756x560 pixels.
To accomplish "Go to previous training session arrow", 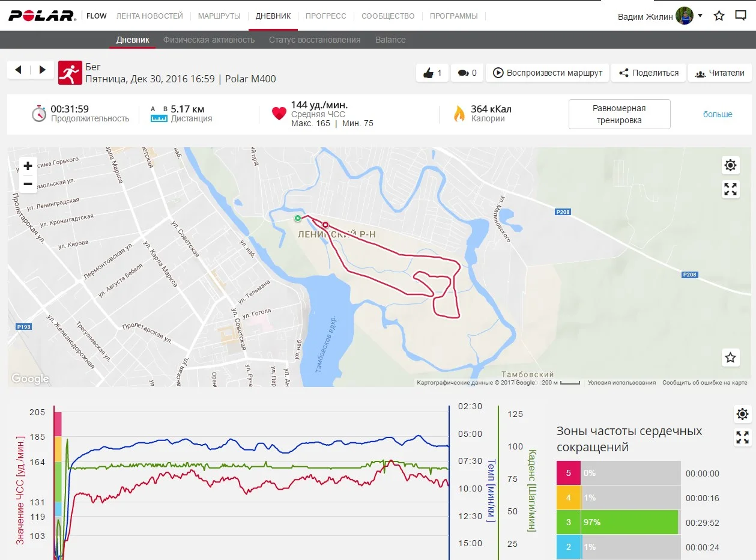I will [x=18, y=70].
